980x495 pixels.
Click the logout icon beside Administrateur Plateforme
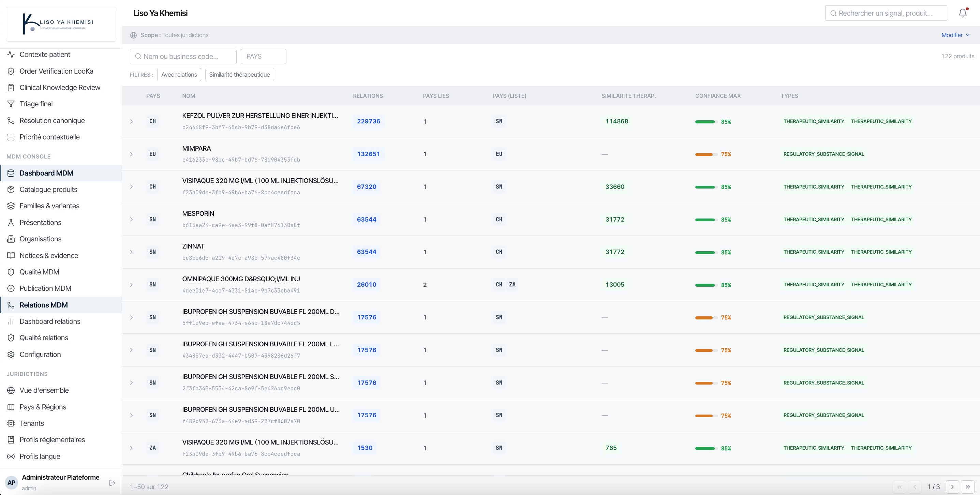112,482
